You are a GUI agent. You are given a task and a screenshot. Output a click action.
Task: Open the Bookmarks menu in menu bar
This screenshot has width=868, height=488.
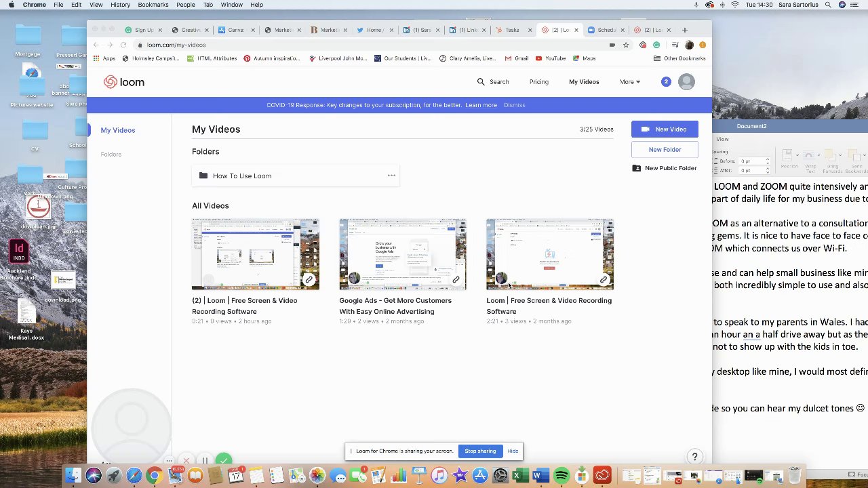click(153, 5)
